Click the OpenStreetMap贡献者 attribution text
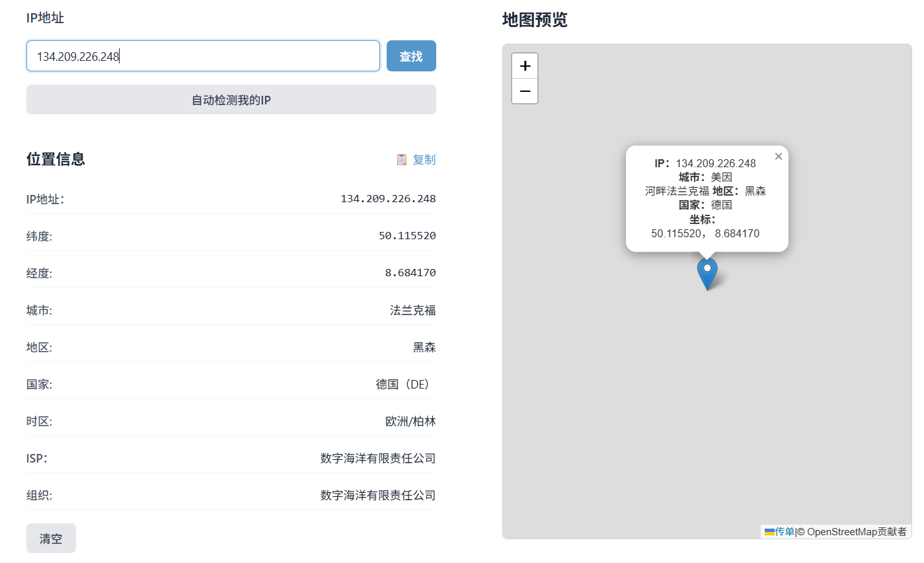924x563 pixels. [x=857, y=532]
